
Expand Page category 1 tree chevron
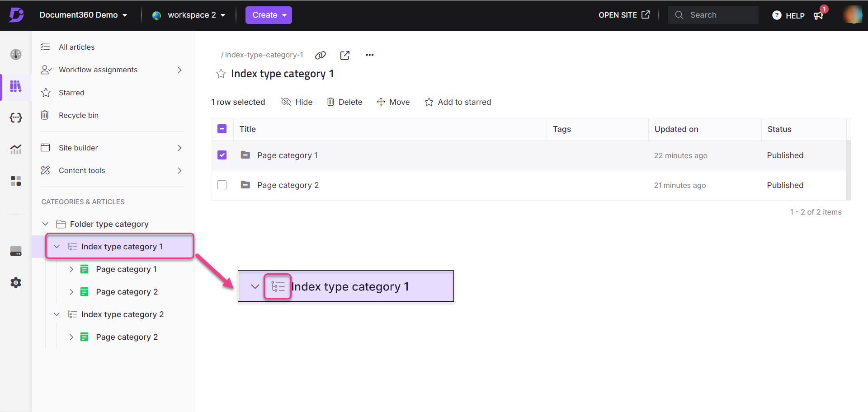[71, 269]
